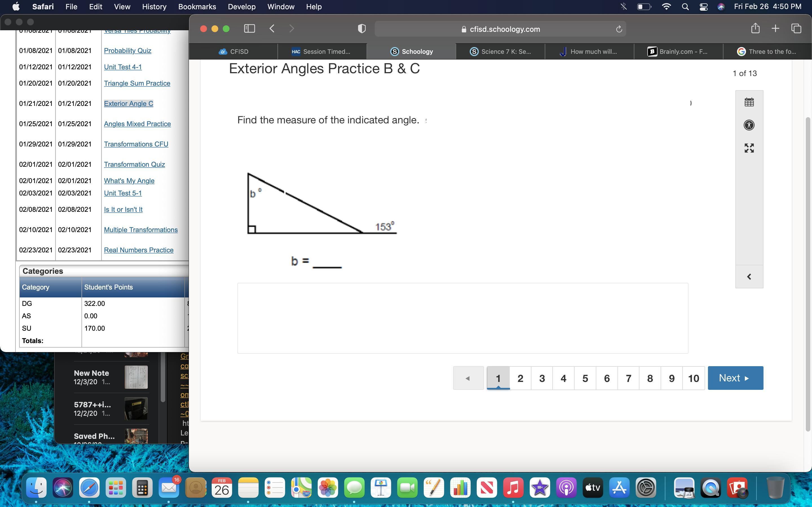Go to question 5 page button
812x507 pixels.
tap(585, 378)
